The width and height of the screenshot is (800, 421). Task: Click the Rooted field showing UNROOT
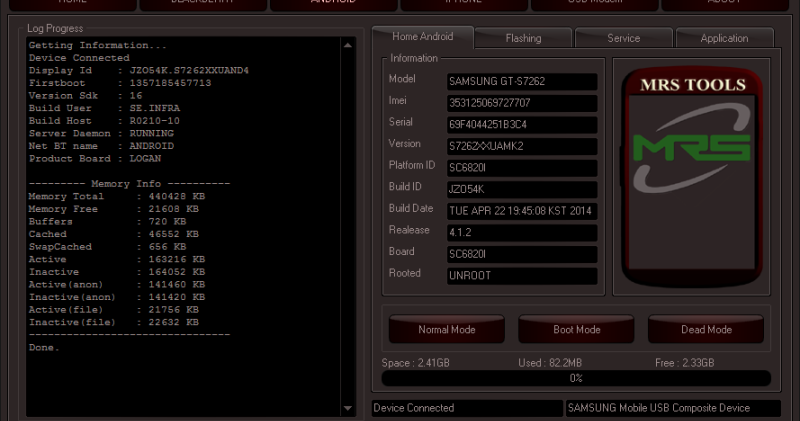click(522, 276)
